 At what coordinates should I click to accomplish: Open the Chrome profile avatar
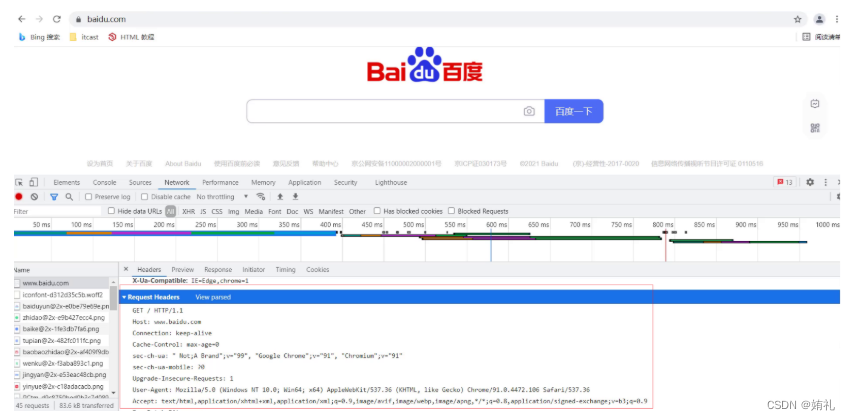coord(820,19)
